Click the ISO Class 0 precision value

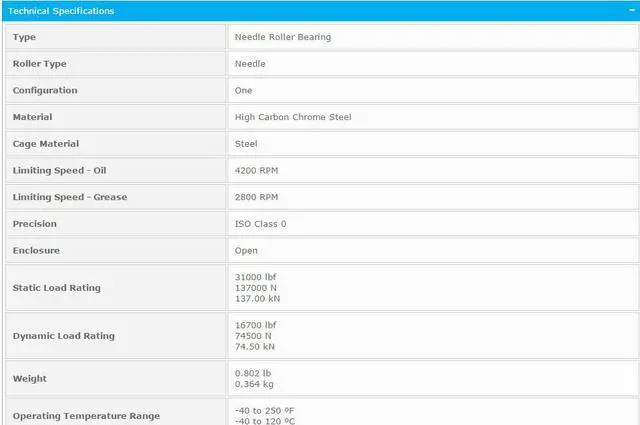click(260, 224)
